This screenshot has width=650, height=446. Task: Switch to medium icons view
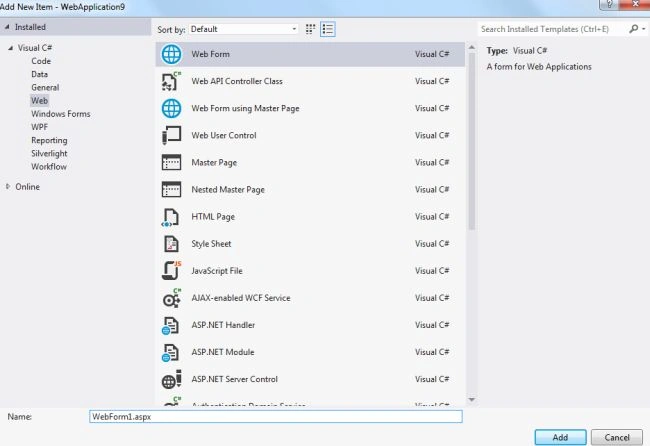click(x=310, y=29)
